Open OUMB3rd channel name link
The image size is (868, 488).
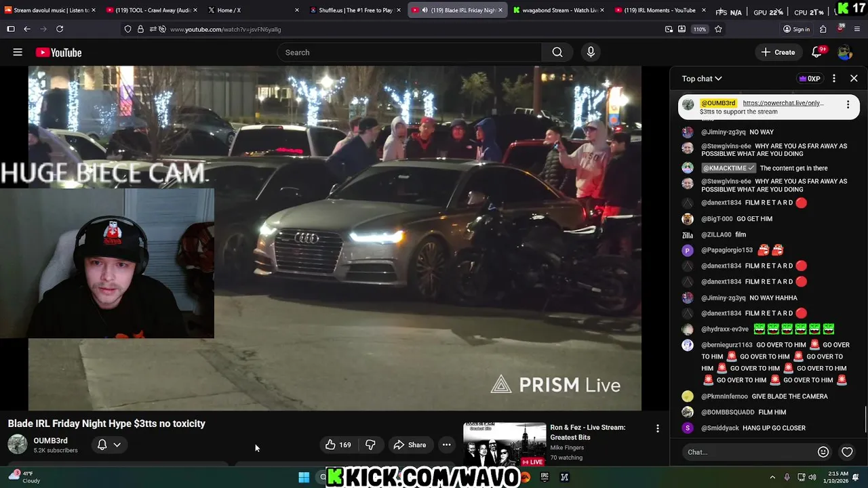pyautogui.click(x=50, y=441)
